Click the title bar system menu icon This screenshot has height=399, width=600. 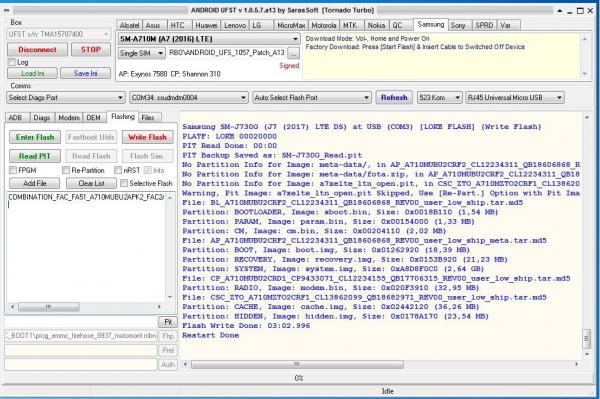[x=7, y=10]
